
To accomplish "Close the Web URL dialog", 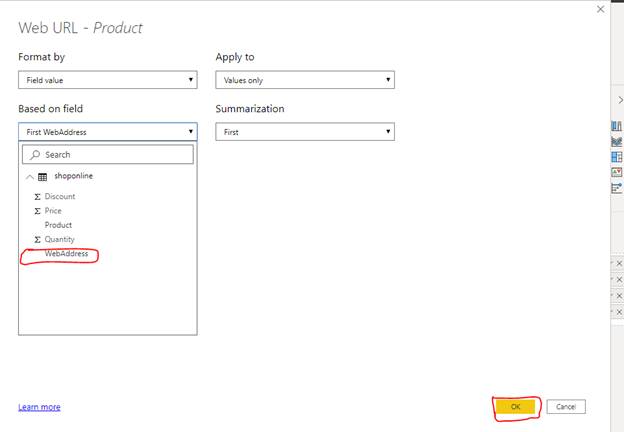I will pos(601,9).
